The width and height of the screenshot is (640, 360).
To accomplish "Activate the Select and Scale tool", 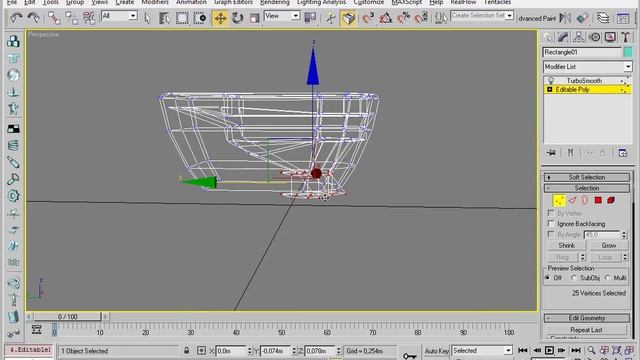I will [254, 18].
